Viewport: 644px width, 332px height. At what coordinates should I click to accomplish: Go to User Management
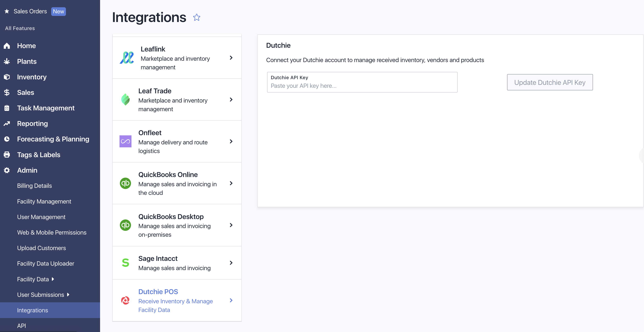(x=41, y=217)
